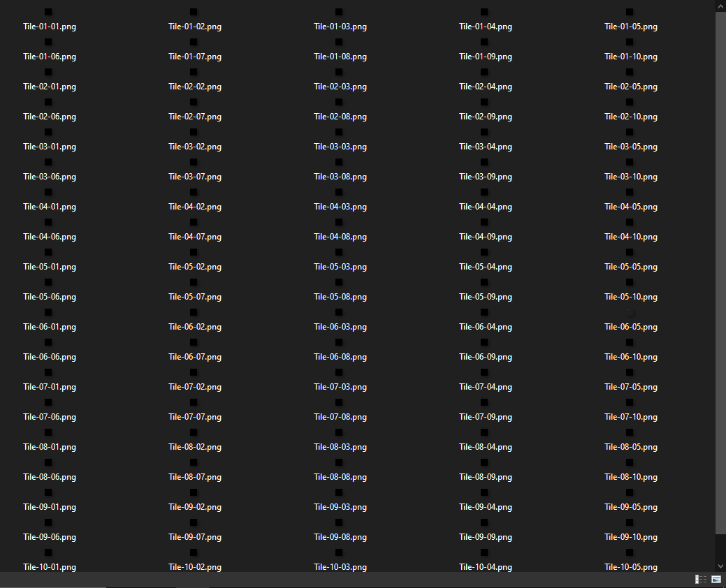
Task: Select file Tile-06-01.png
Action: [50, 328]
